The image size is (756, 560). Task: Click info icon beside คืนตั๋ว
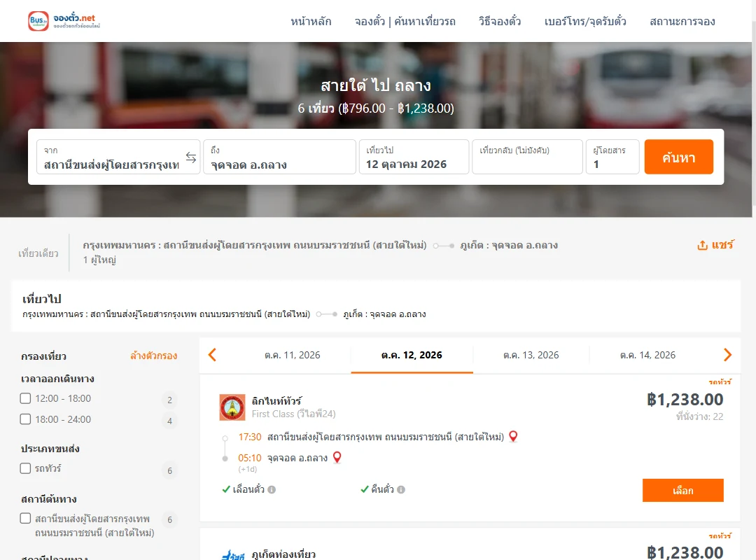pos(401,489)
